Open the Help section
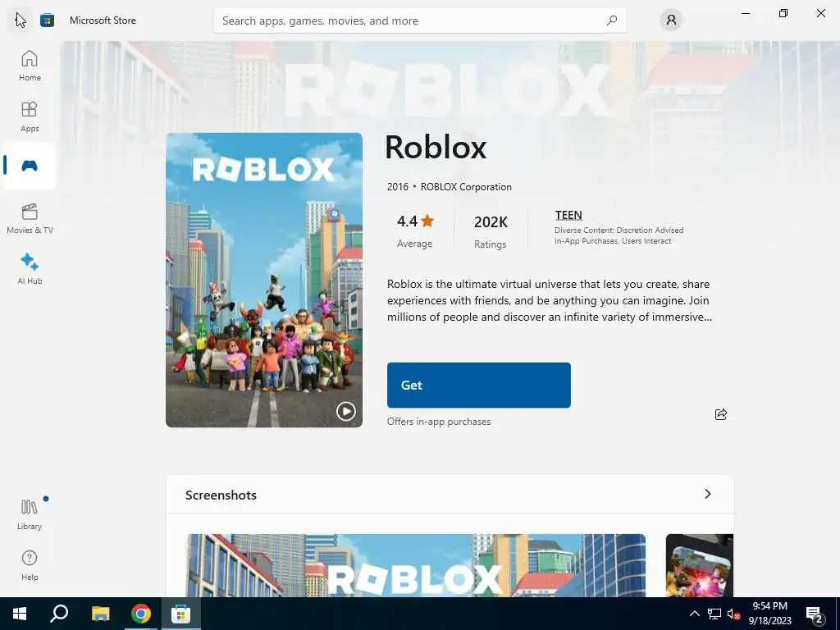 pyautogui.click(x=30, y=565)
